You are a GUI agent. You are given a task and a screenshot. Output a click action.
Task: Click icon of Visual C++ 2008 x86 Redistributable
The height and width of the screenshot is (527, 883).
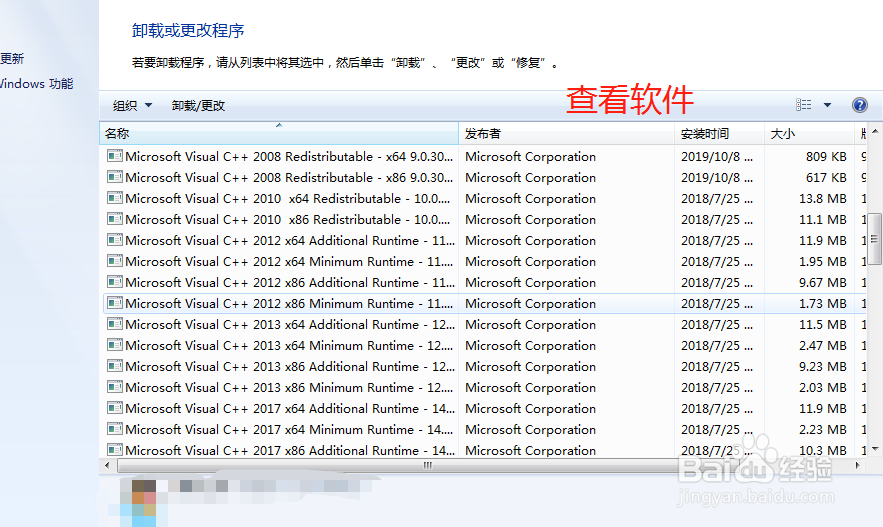coord(115,177)
